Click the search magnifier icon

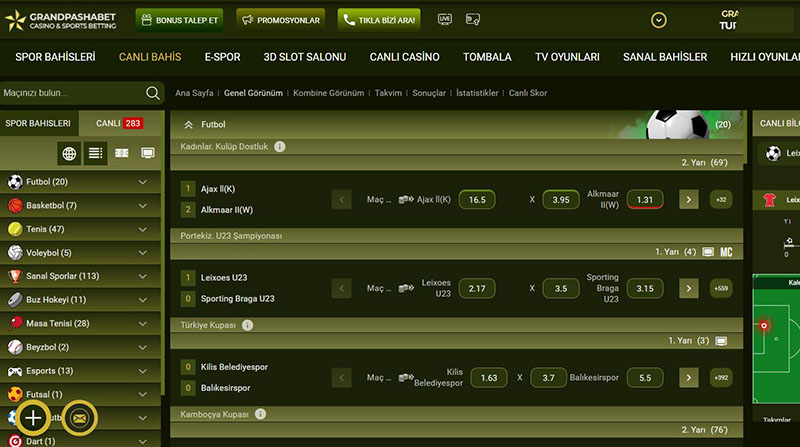tap(153, 93)
